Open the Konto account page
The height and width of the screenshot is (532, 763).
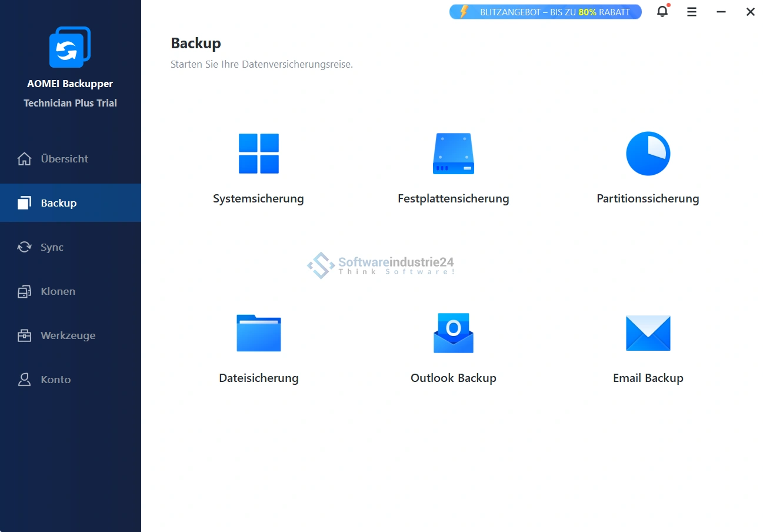(x=55, y=380)
